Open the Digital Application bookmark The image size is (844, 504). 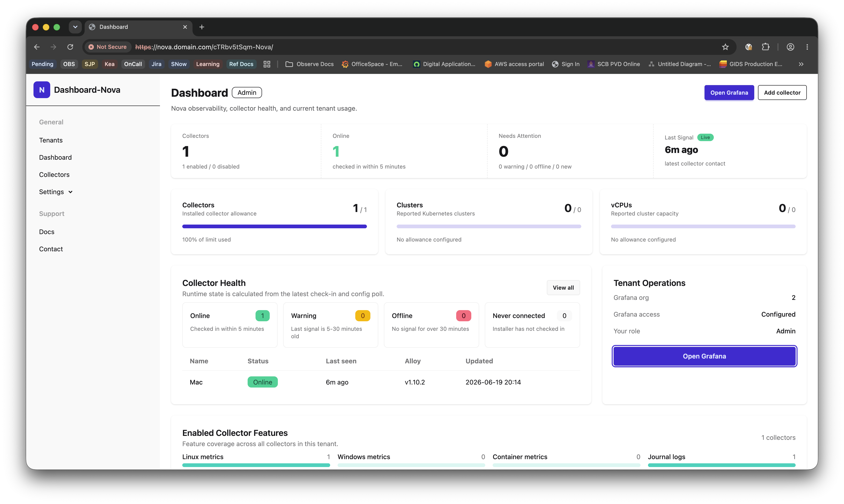pyautogui.click(x=444, y=64)
